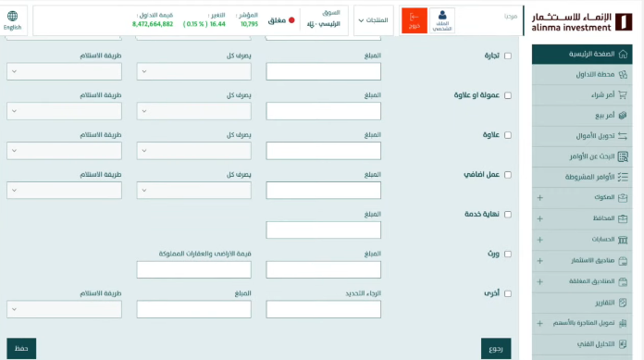
Task: Open طريقة الاستلام dropdown in أخرى row
Action: click(64, 309)
